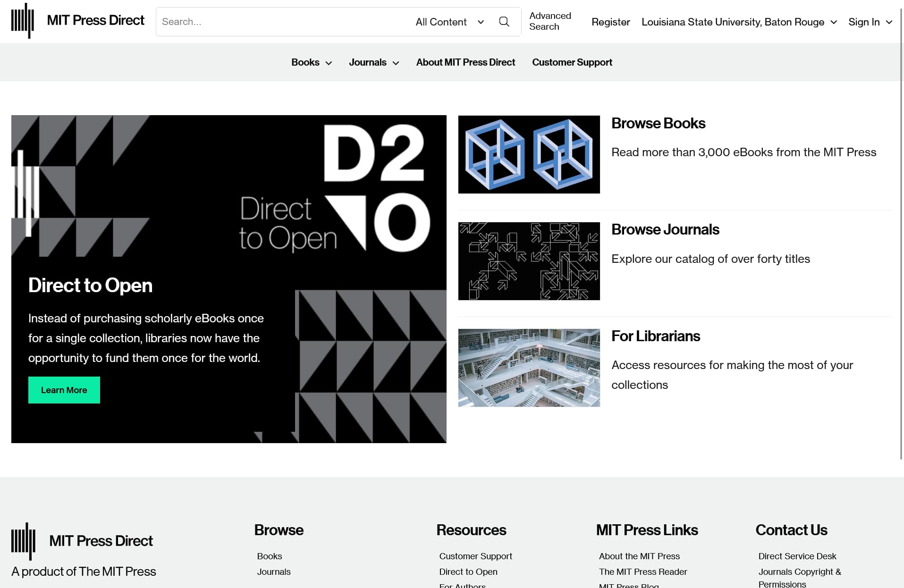This screenshot has width=904, height=588.
Task: Click the search magnifying glass icon
Action: pyautogui.click(x=504, y=22)
